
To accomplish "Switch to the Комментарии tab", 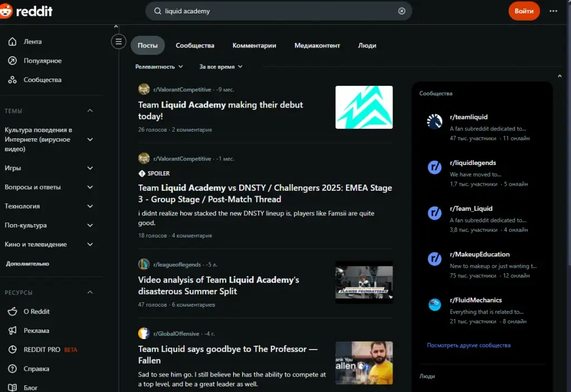I will [x=254, y=46].
